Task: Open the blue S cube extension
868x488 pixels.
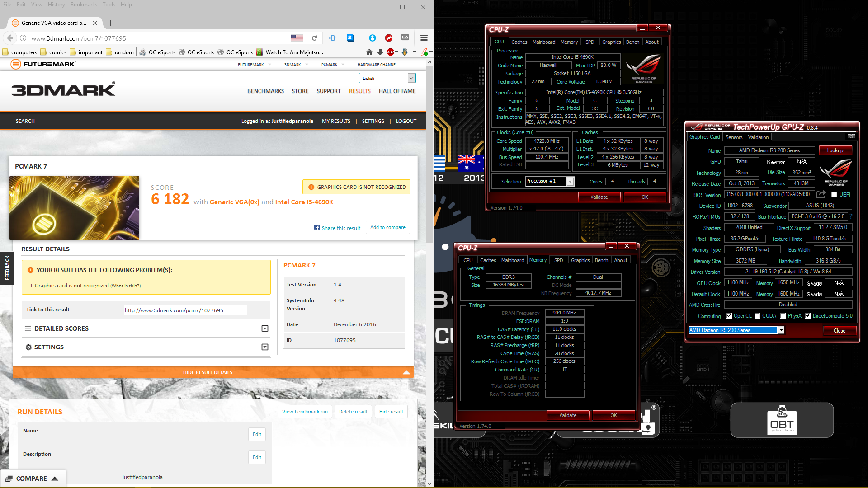Action: point(350,38)
